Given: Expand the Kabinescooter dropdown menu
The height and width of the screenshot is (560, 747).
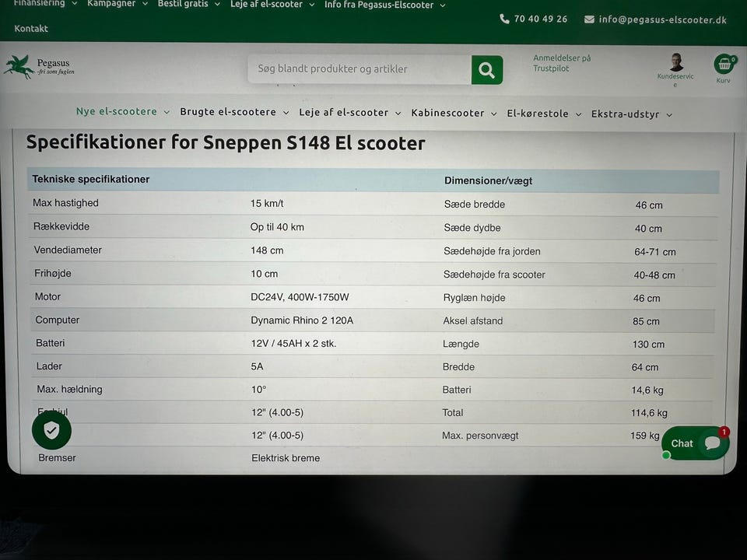Looking at the screenshot, I should tap(454, 114).
